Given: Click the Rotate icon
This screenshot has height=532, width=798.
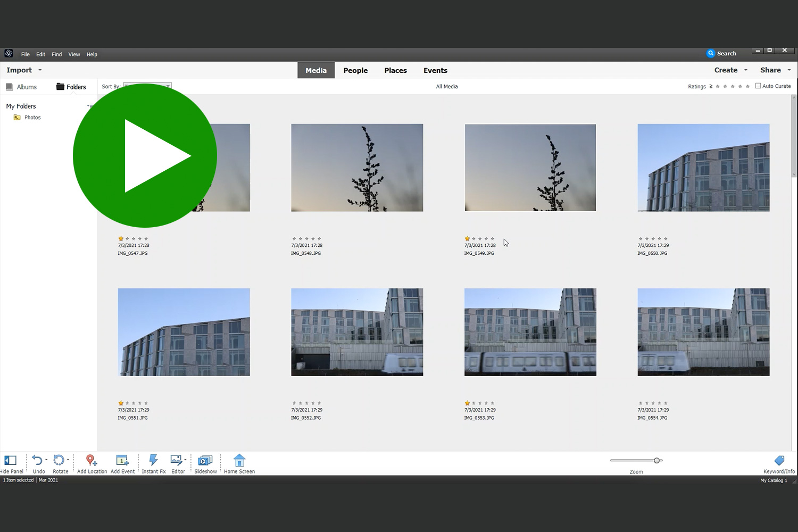Looking at the screenshot, I should click(x=59, y=461).
